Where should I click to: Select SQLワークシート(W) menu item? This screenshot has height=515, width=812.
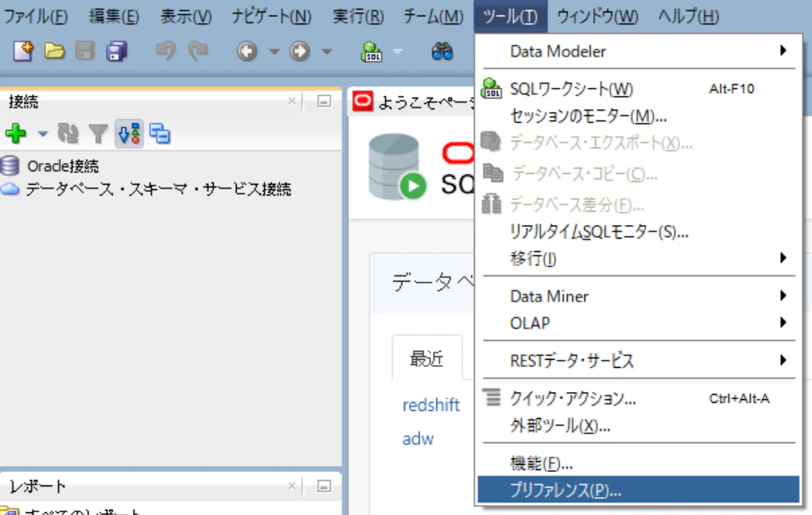[x=639, y=89]
